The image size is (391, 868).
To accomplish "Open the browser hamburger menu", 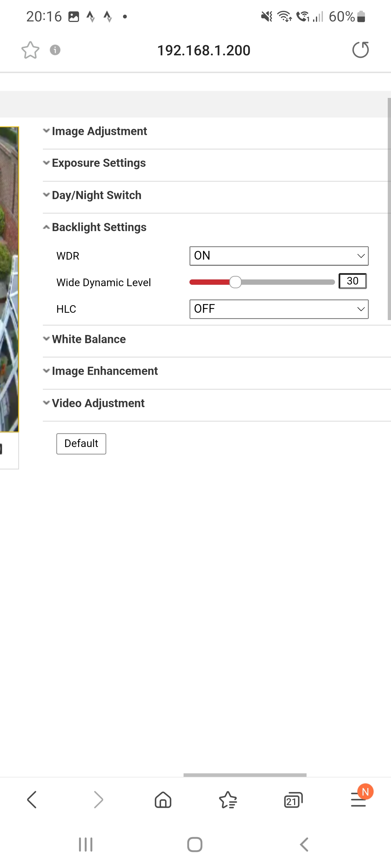I will click(358, 800).
